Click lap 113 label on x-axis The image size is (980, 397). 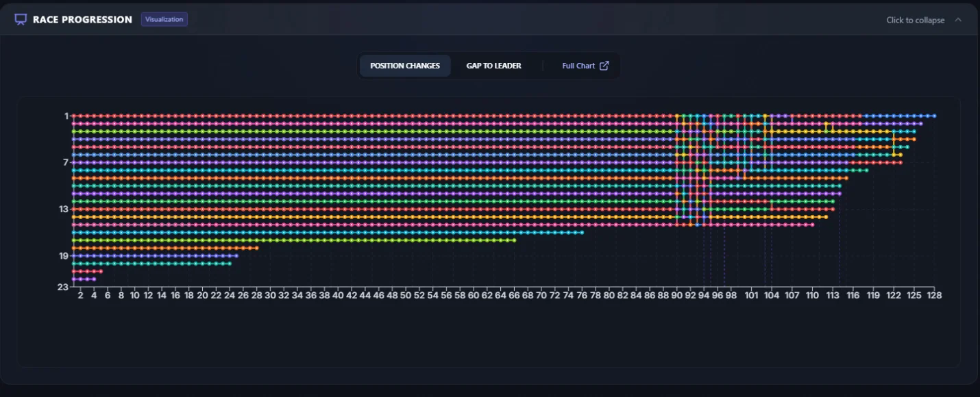pos(833,296)
